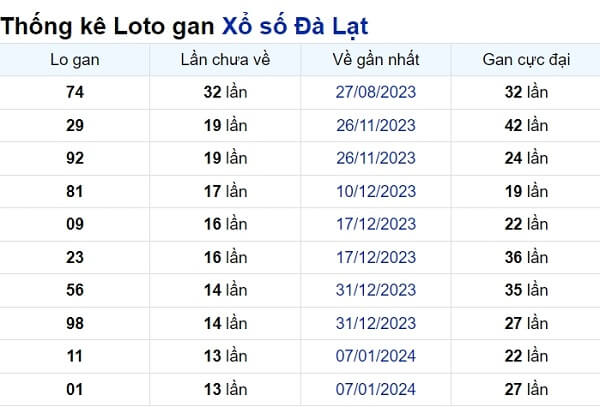The height and width of the screenshot is (407, 600).
Task: Select the 07/01/2024 date for number 01
Action: [376, 389]
